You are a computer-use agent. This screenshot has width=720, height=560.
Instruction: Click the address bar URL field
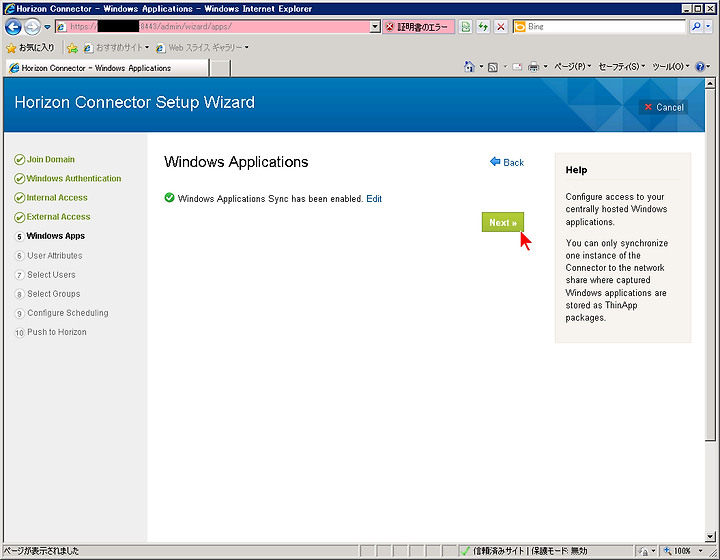[213, 27]
